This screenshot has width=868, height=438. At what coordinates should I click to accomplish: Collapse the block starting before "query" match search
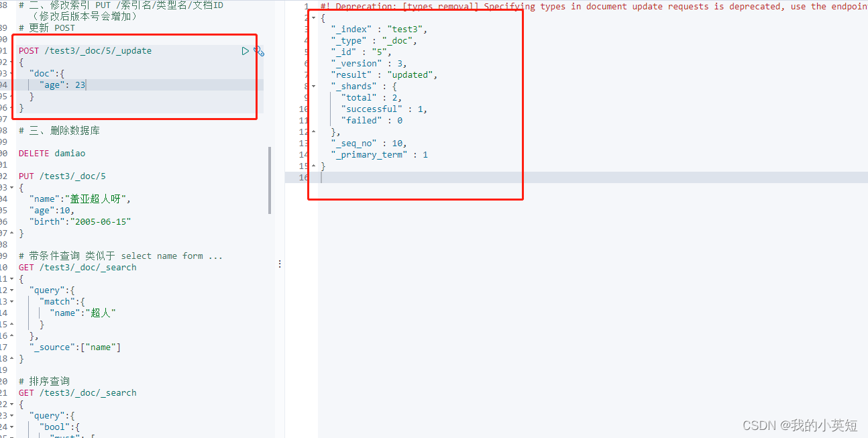coord(11,278)
